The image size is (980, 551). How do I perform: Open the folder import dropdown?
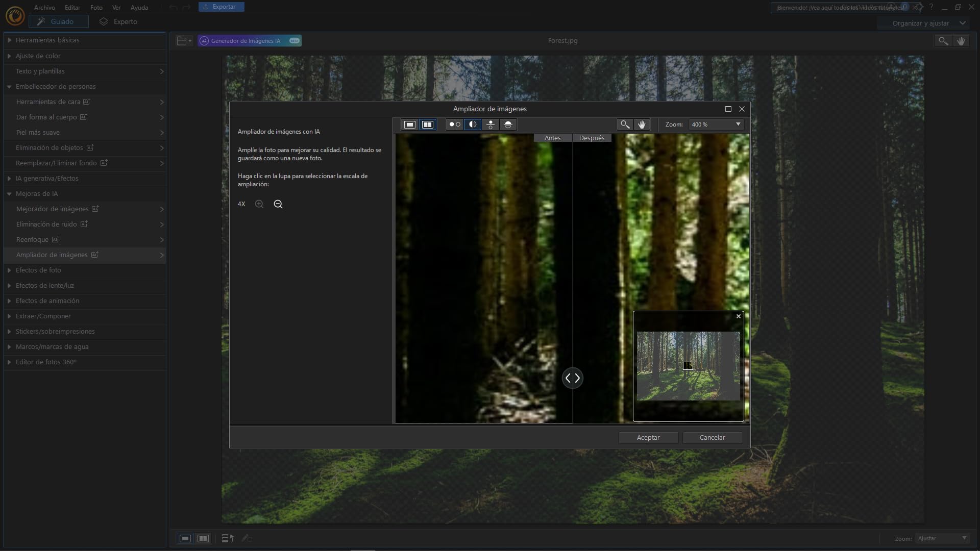184,41
